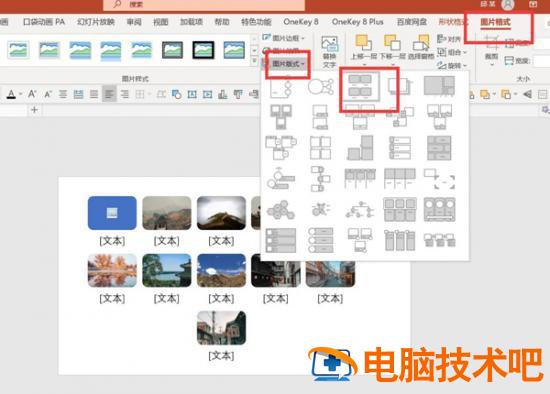Click the 上移一层 bring forward icon
Viewport: 550px width, 394px height.
click(x=364, y=43)
